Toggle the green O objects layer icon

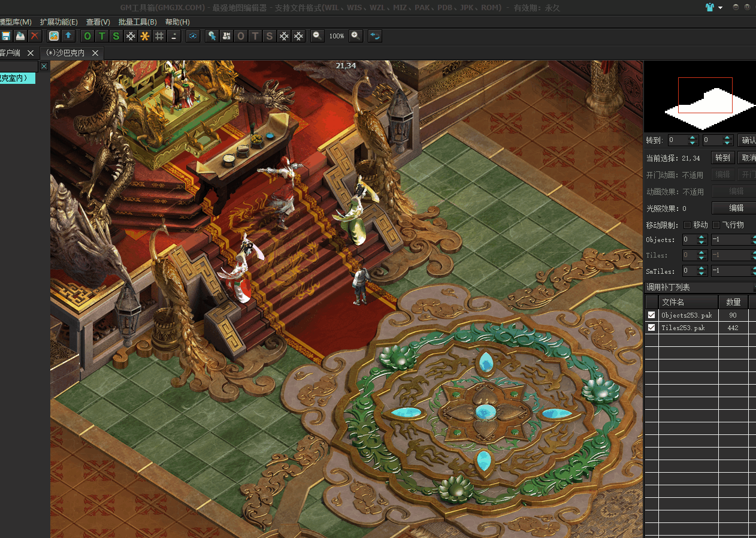pos(87,36)
